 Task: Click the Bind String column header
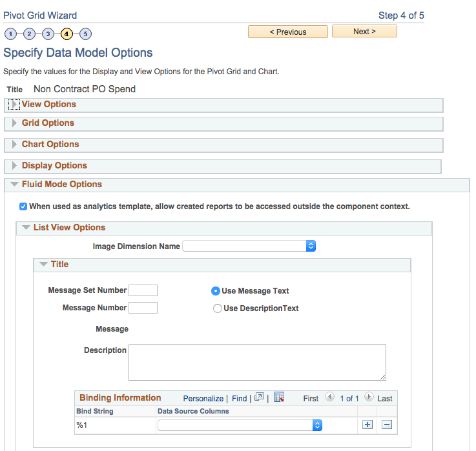click(x=95, y=411)
